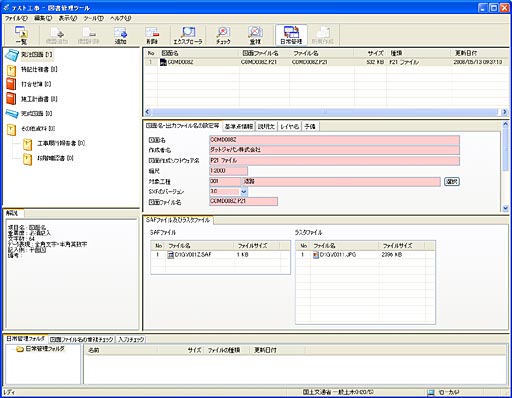Click the file icon of COMD008Z row

(x=163, y=62)
